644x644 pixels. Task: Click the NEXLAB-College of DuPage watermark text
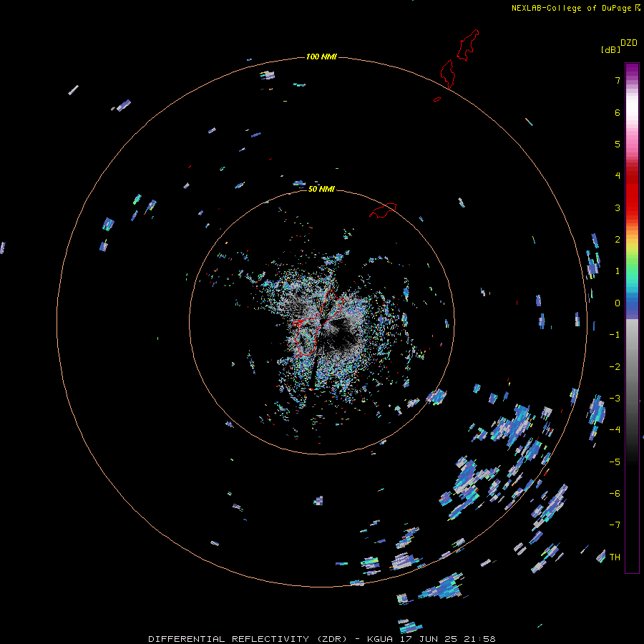tap(572, 8)
